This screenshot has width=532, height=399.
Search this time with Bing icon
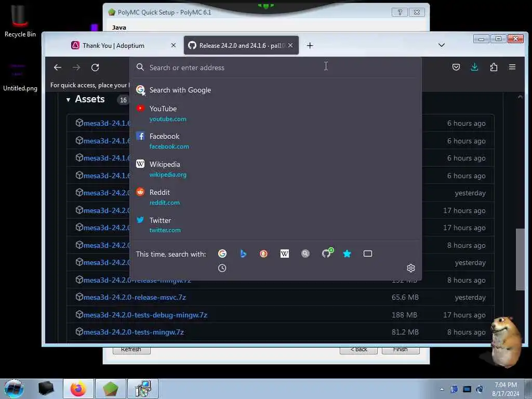coord(243,254)
